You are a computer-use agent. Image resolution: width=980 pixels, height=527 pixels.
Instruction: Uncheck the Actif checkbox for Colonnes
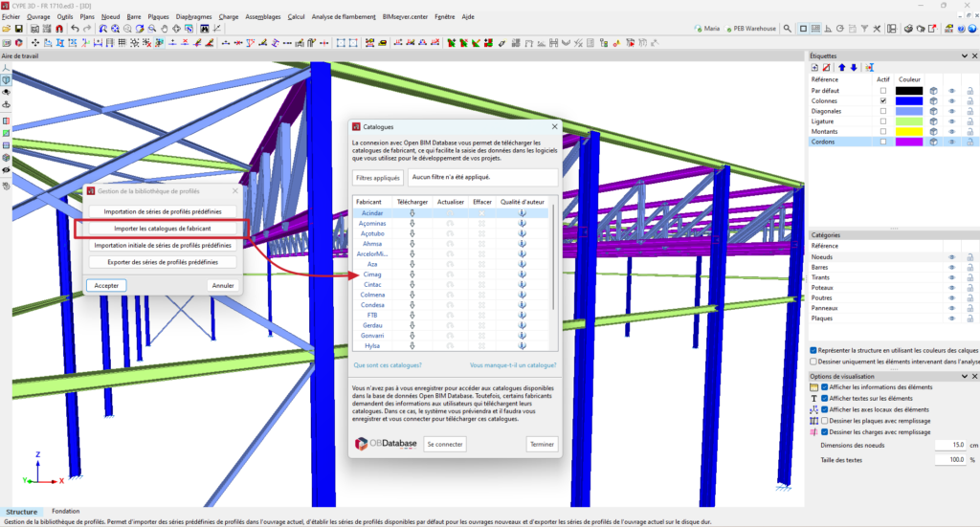coord(882,100)
